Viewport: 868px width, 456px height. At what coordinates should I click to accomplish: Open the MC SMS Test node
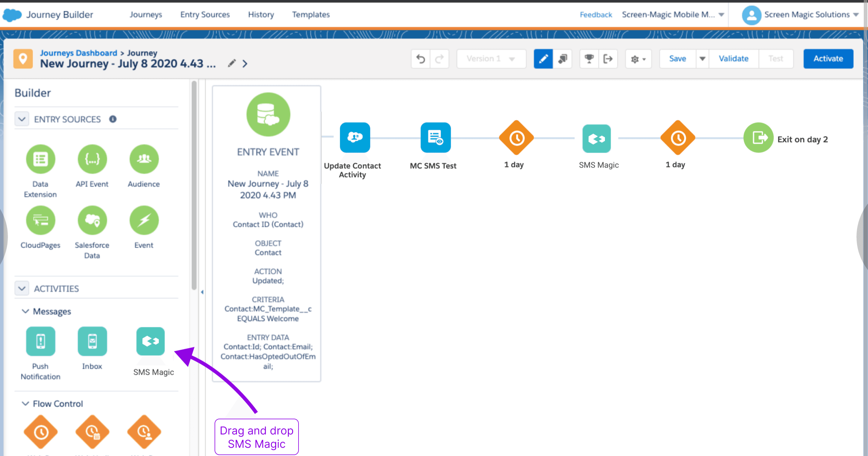point(436,138)
